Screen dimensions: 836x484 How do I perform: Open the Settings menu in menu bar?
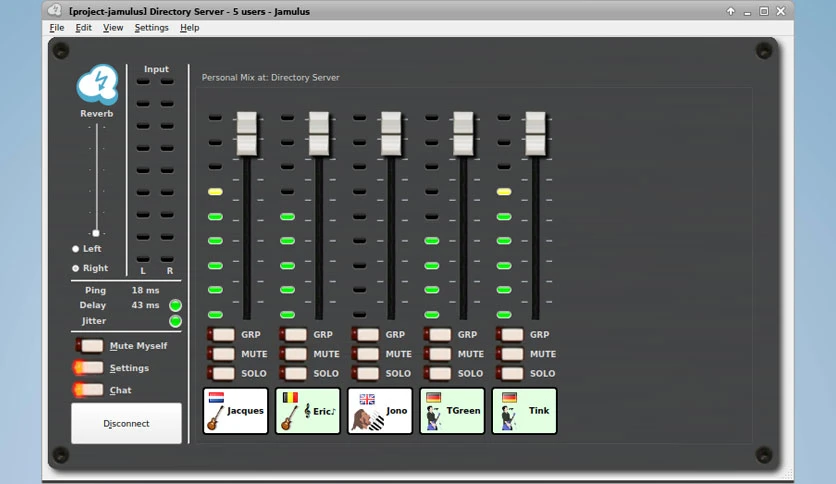click(x=151, y=28)
